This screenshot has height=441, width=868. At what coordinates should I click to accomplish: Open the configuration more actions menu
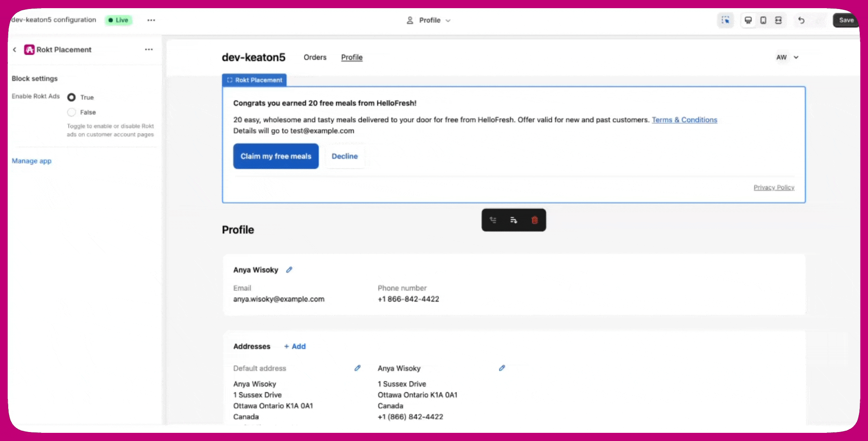pos(151,20)
